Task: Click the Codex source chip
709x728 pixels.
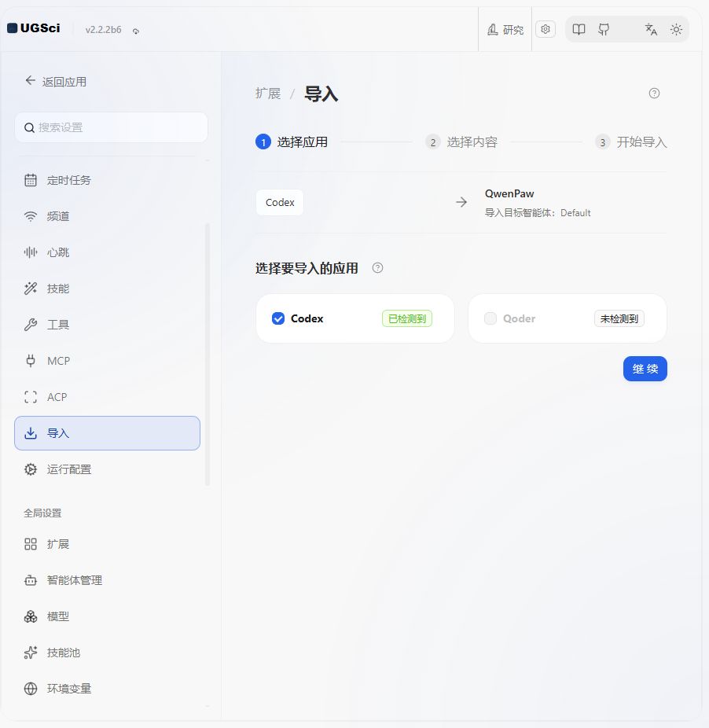Action: 280,202
